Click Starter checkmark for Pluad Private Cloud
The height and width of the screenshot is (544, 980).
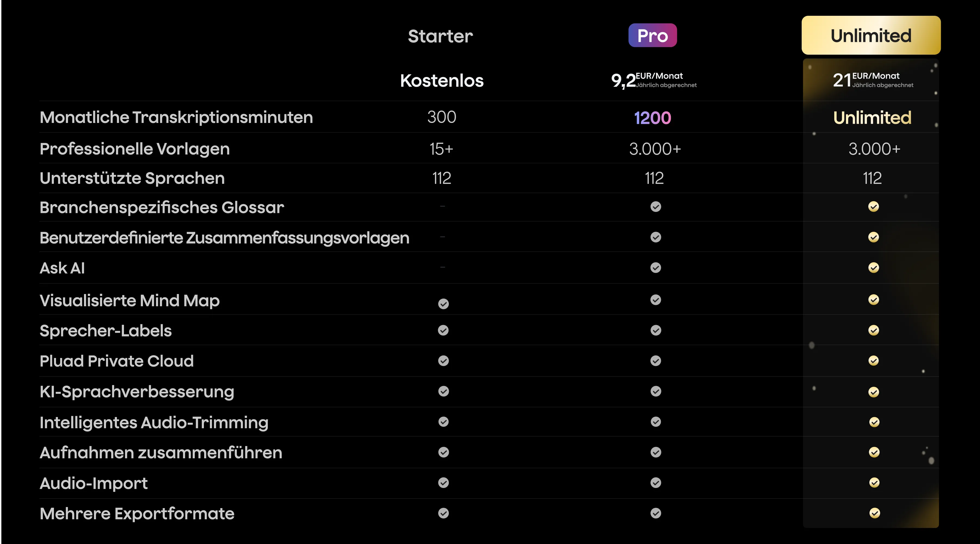point(443,361)
